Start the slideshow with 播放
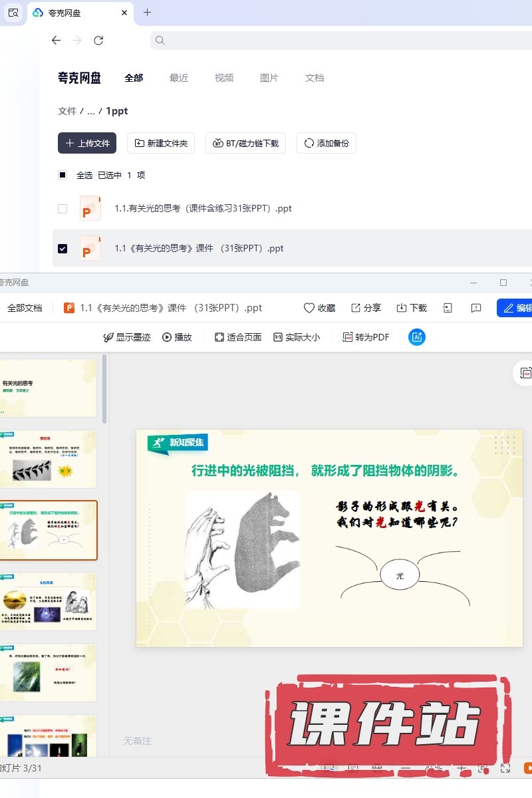532x798 pixels. (177, 337)
